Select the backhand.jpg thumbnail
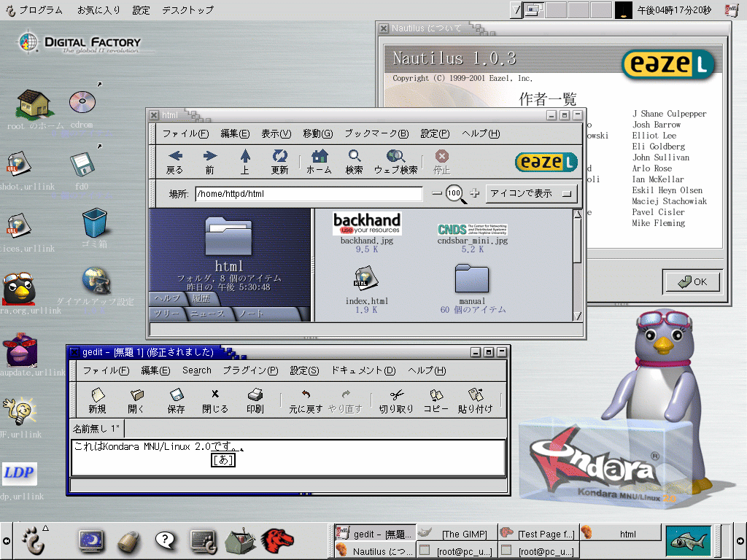Screen dimensions: 747x560 [x=367, y=223]
